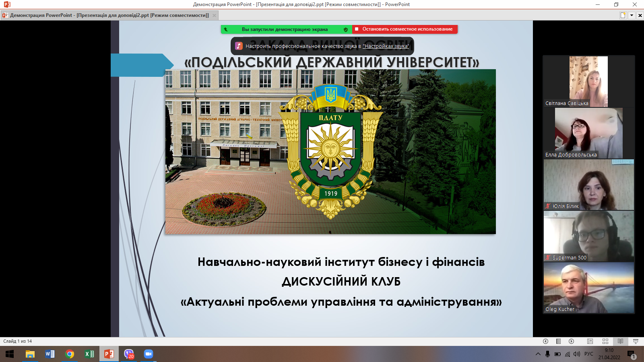Click Oleg Kucher's video thumbnail
The image size is (644, 362).
coord(588,288)
